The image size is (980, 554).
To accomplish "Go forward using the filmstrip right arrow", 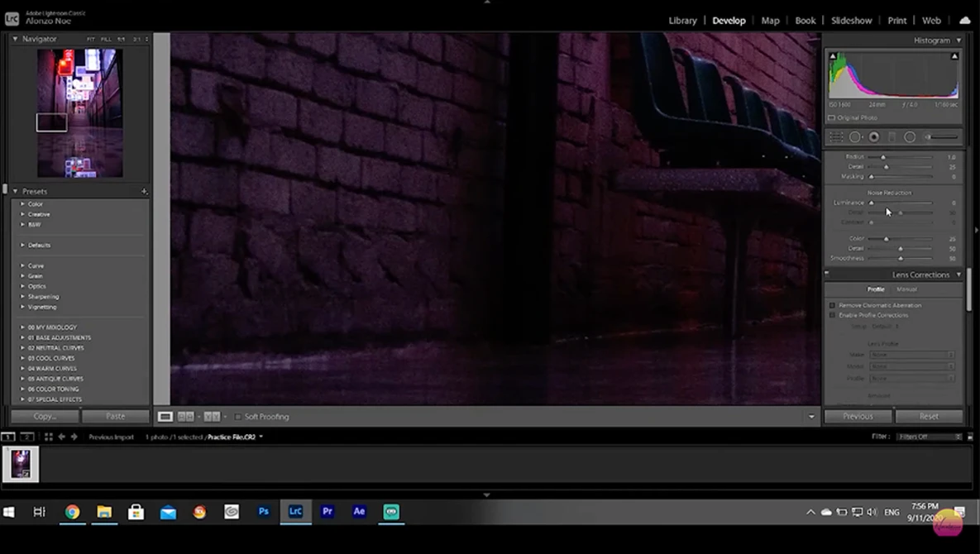I will [x=74, y=437].
